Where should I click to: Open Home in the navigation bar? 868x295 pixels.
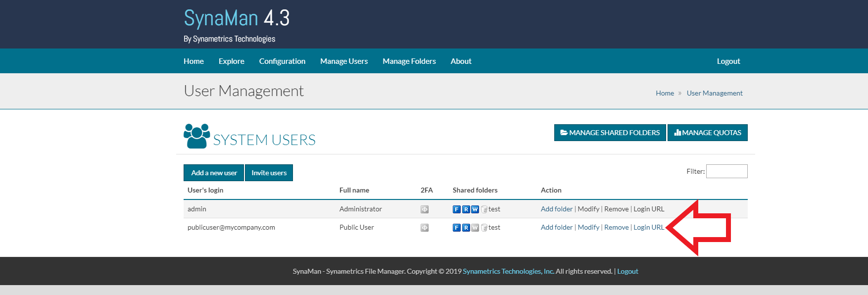(193, 61)
